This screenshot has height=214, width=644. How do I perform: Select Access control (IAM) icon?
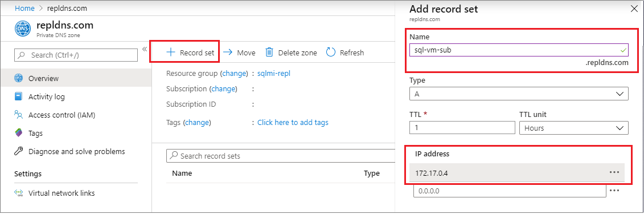[x=18, y=115]
